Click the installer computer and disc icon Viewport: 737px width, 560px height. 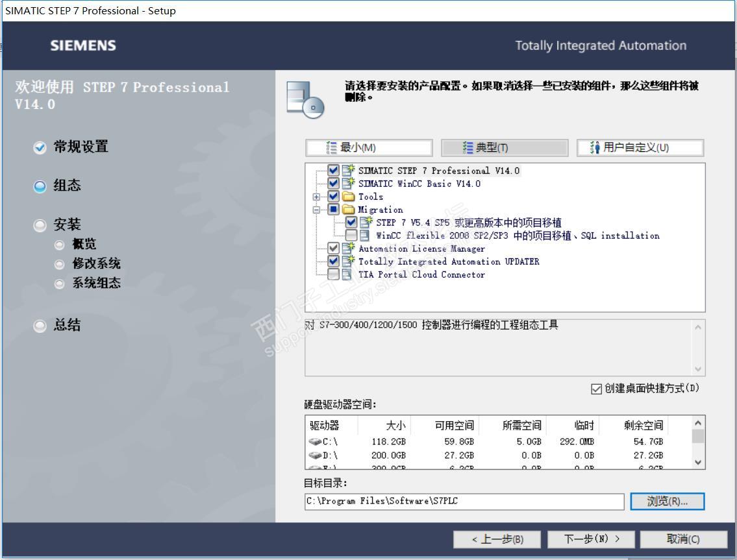[306, 99]
